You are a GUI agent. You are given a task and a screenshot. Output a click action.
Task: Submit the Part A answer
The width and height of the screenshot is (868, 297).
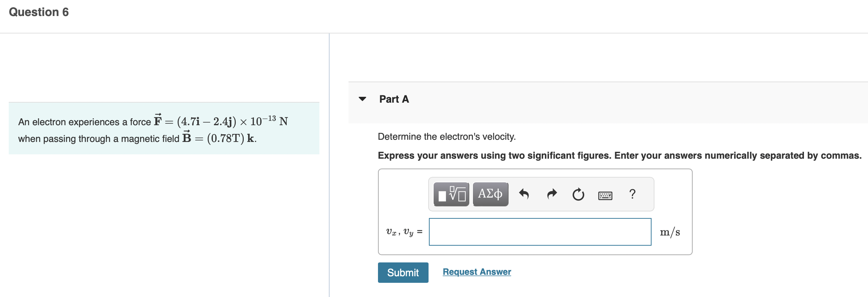pos(403,273)
